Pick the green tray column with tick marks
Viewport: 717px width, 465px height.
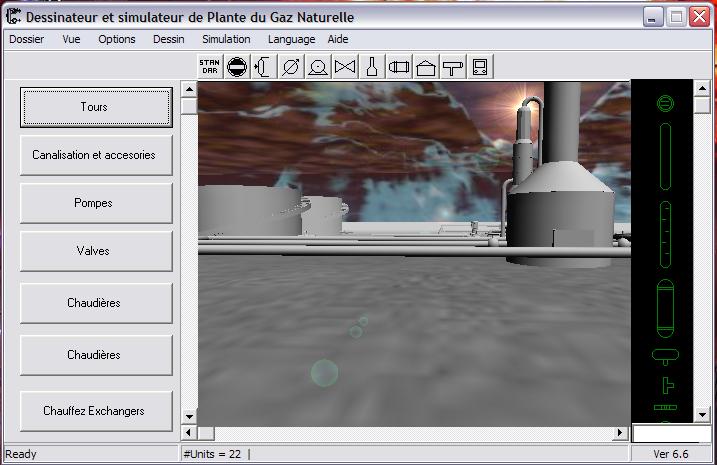coord(665,234)
